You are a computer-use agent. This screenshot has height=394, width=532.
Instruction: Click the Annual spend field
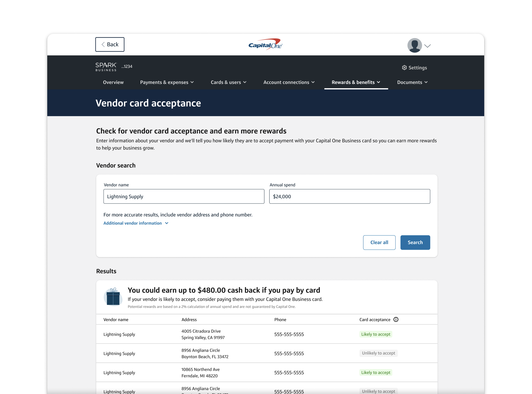click(x=349, y=196)
